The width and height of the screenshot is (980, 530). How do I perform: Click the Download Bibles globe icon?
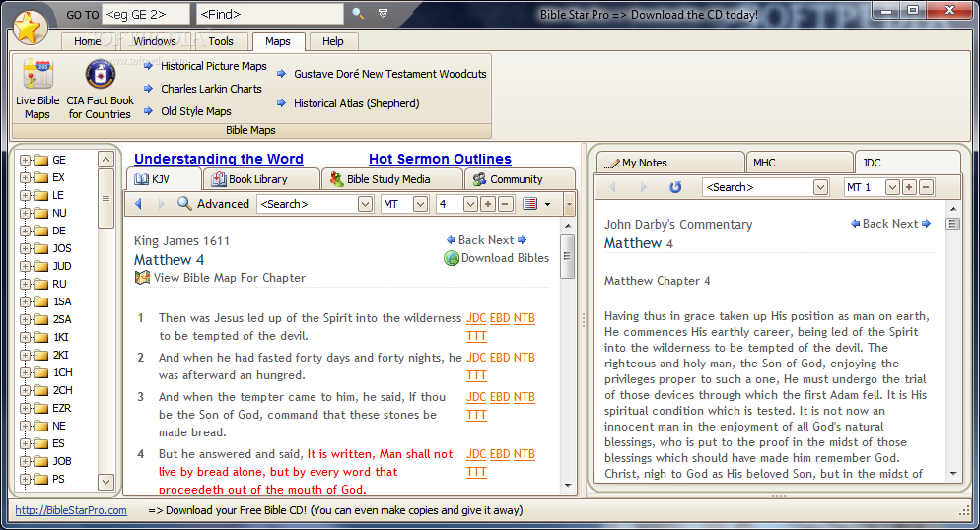pos(452,258)
